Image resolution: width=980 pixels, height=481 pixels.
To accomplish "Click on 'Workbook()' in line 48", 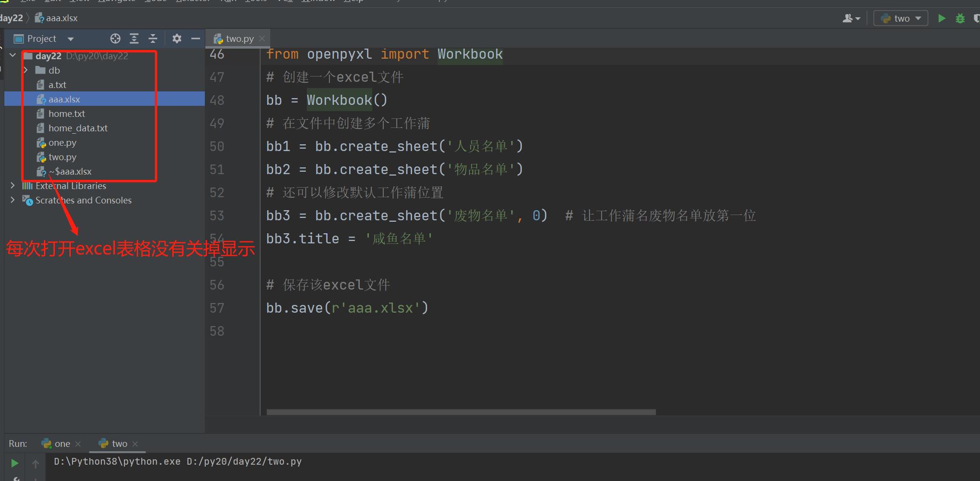I will point(347,100).
